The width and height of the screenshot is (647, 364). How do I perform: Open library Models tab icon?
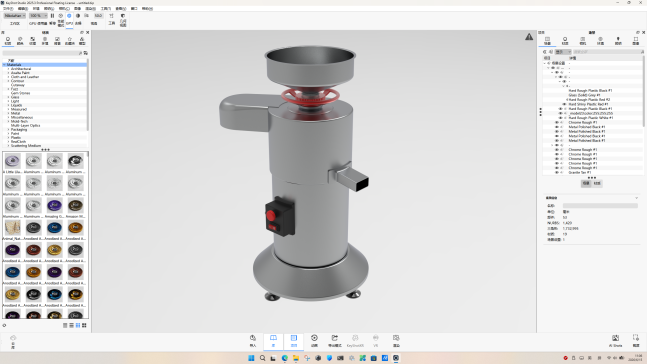pyautogui.click(x=82, y=40)
